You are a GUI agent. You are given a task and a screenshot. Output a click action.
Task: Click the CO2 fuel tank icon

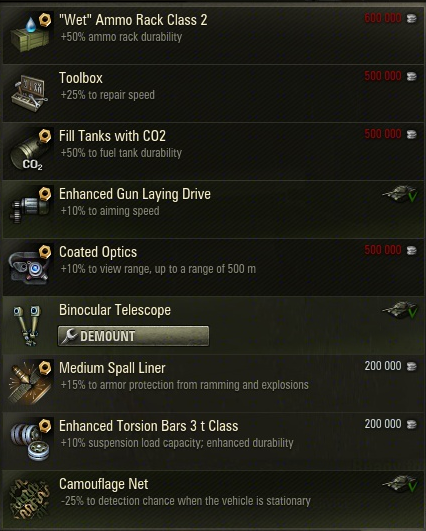click(x=30, y=150)
